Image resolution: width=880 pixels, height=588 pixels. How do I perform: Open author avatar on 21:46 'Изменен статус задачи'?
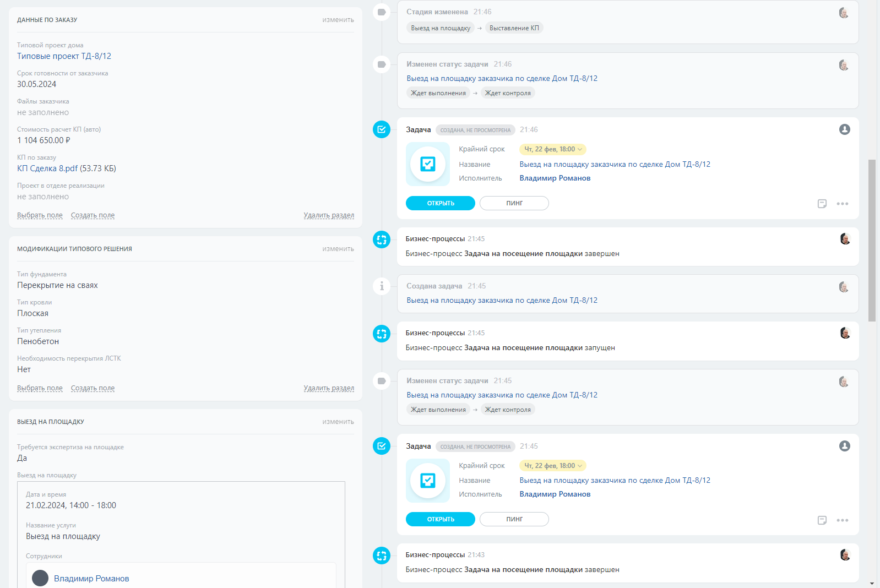point(844,65)
